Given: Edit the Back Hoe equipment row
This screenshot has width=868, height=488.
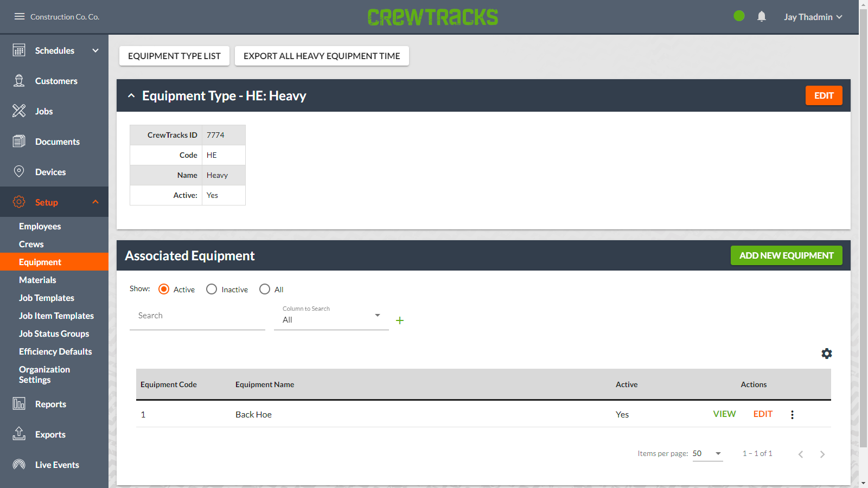Looking at the screenshot, I should [x=763, y=414].
